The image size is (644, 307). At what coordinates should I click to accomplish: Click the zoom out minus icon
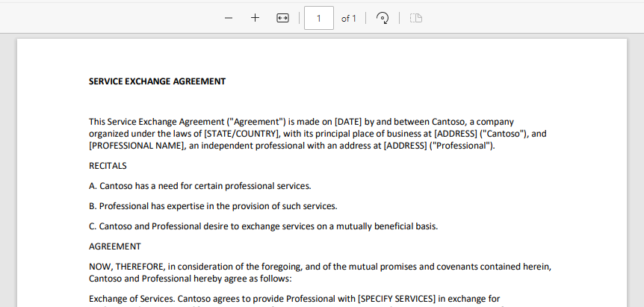click(229, 18)
